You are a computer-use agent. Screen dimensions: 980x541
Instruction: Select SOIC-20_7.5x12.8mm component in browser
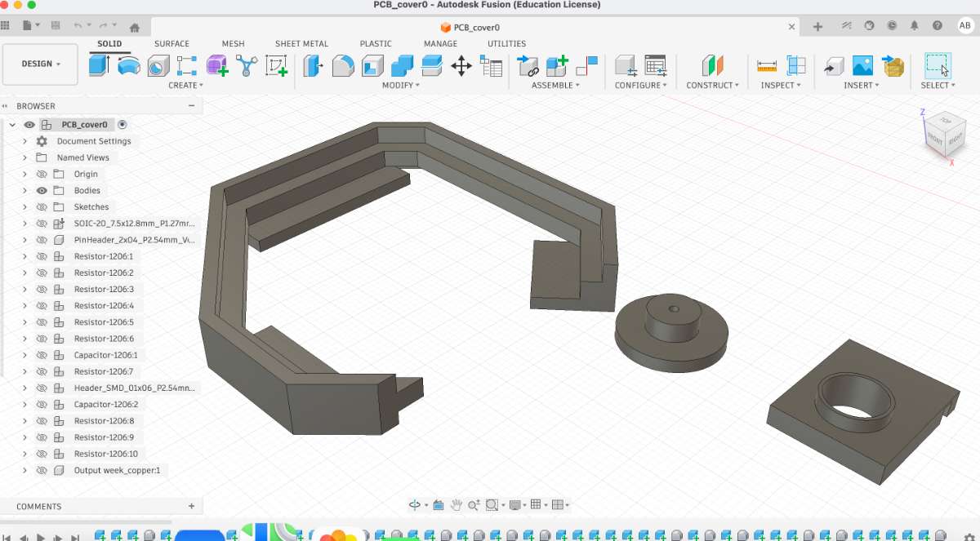pyautogui.click(x=135, y=224)
